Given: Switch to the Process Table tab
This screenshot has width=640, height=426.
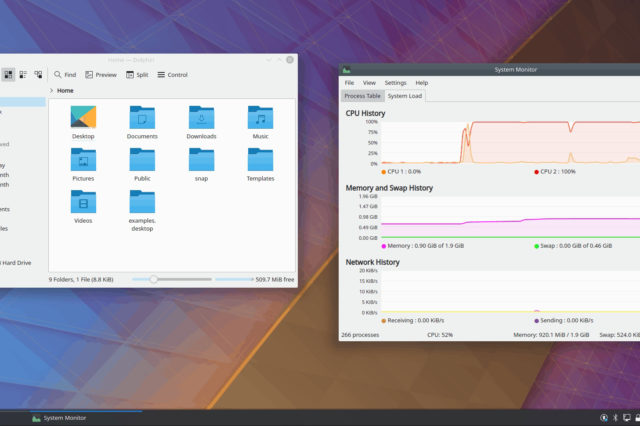Looking at the screenshot, I should pyautogui.click(x=361, y=96).
